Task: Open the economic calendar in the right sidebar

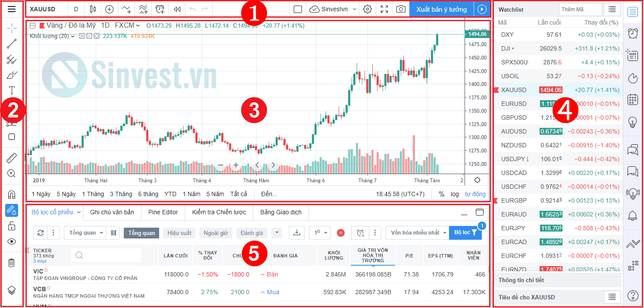Action: (x=633, y=99)
